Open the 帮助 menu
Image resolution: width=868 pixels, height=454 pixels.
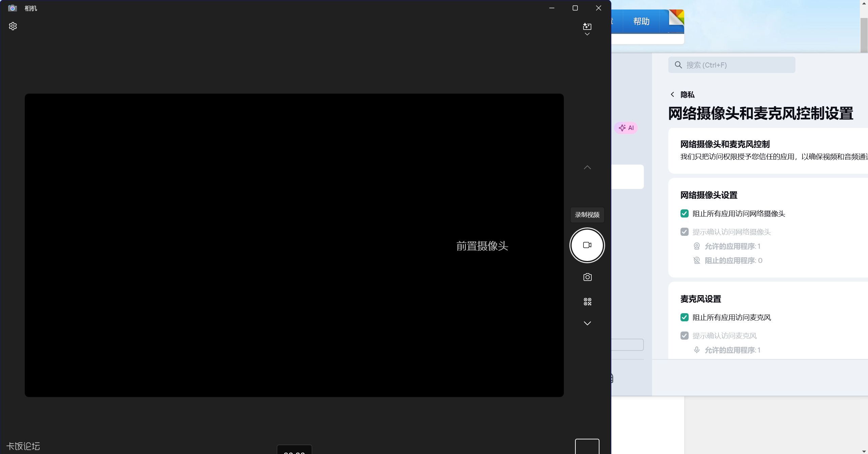click(x=641, y=21)
